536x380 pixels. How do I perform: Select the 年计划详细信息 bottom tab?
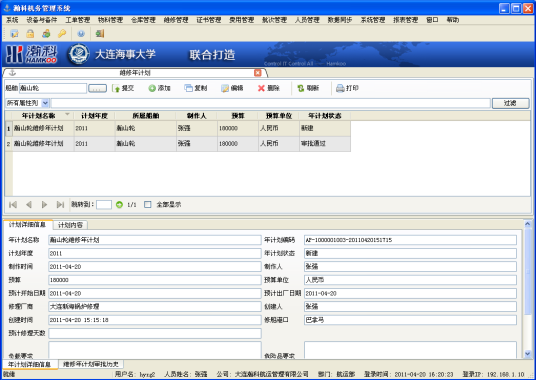pyautogui.click(x=30, y=364)
